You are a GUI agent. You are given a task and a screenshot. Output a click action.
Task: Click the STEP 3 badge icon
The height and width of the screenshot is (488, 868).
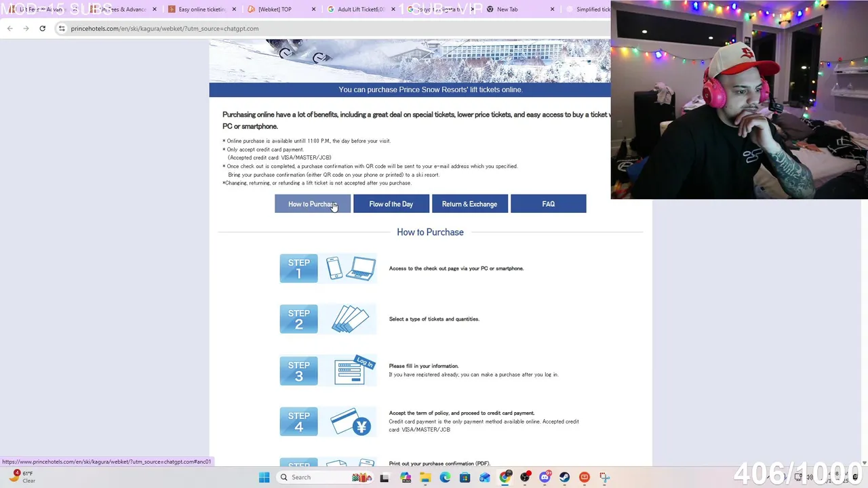point(298,371)
